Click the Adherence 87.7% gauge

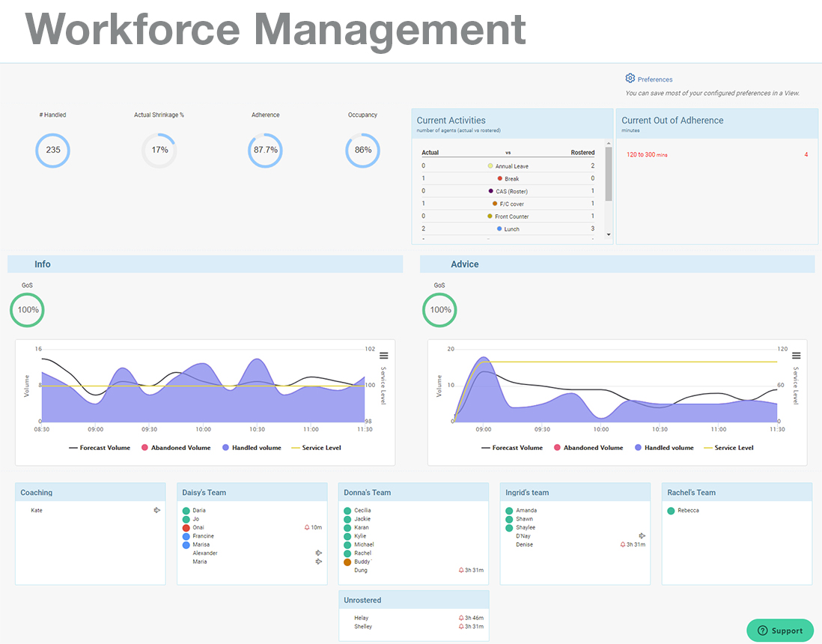(265, 150)
